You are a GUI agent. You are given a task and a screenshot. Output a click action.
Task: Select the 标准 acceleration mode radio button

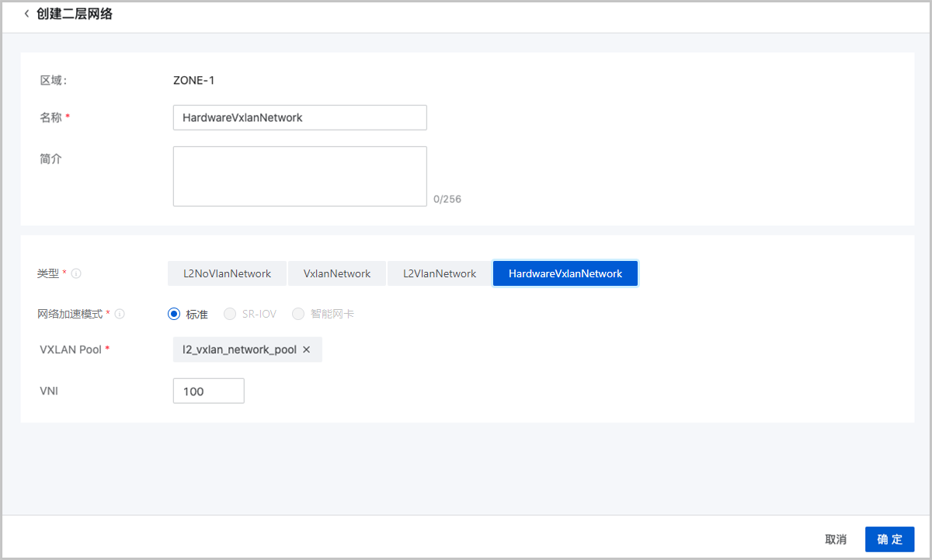pos(174,314)
